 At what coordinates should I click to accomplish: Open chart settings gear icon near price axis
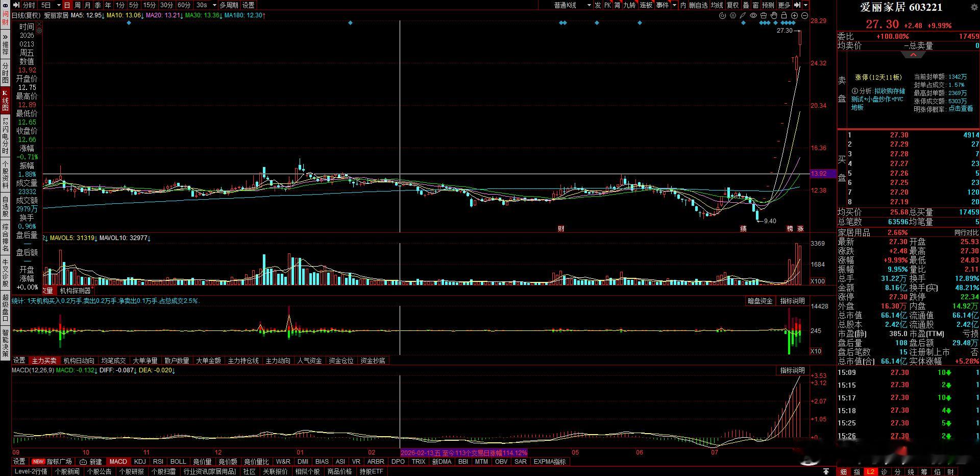[x=733, y=16]
